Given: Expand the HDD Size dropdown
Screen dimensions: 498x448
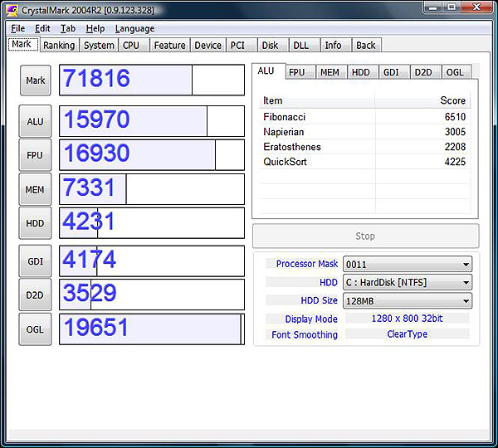Looking at the screenshot, I should coord(408,301).
